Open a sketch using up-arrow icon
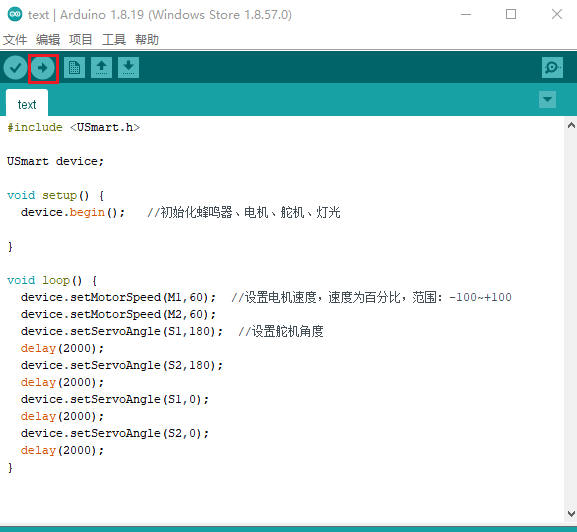The height and width of the screenshot is (532, 577). (x=102, y=67)
